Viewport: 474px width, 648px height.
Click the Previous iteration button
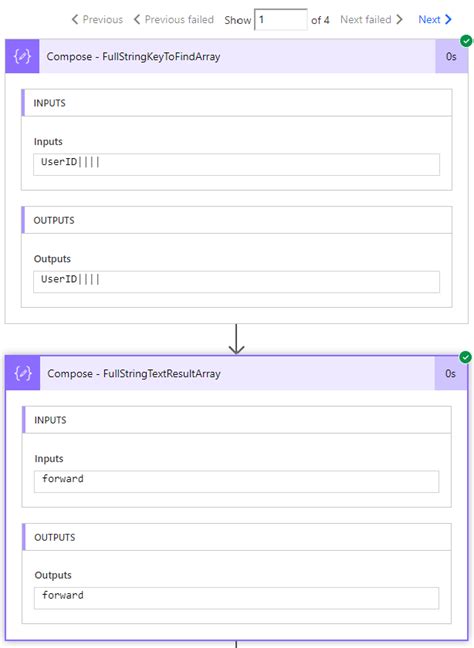point(97,19)
